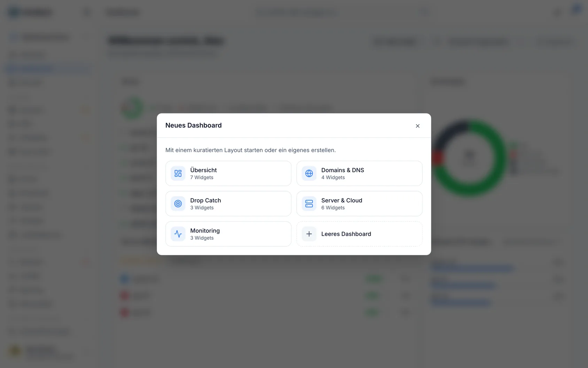The image size is (588, 368).
Task: Click the 'Mit einem kuratierten Layout starten' description
Action: tap(250, 150)
